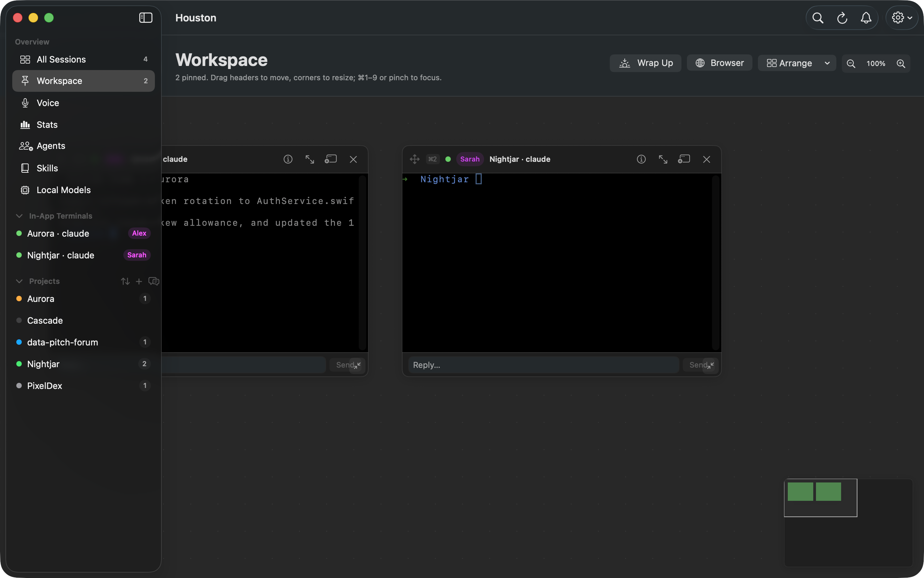This screenshot has height=578, width=924.
Task: Expand the left Aurora claude panel
Action: point(310,159)
